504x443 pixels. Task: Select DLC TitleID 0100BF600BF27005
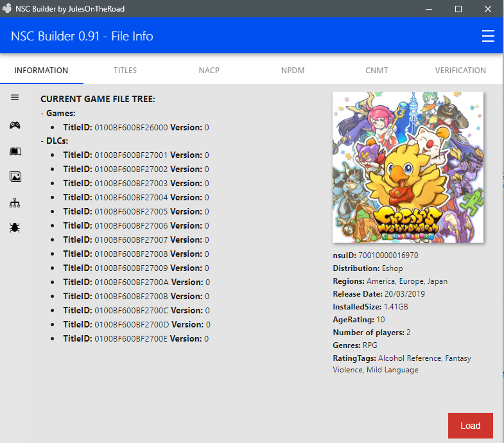tap(136, 211)
